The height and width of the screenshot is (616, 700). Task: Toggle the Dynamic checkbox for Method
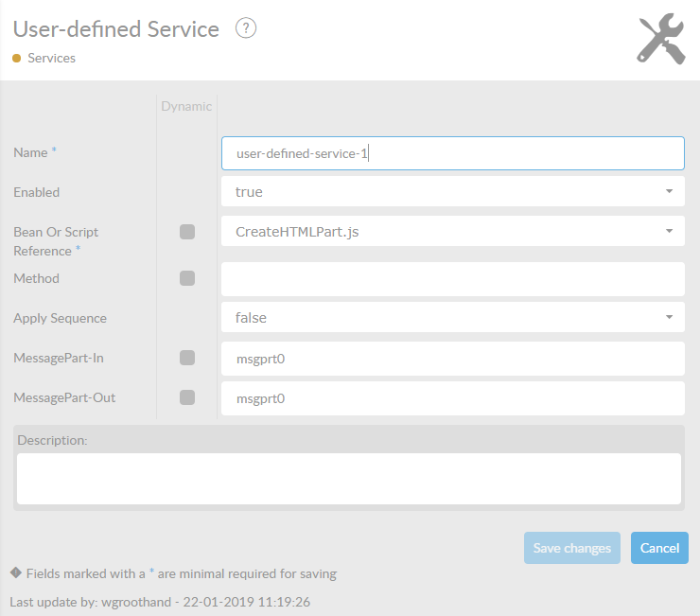point(187,278)
